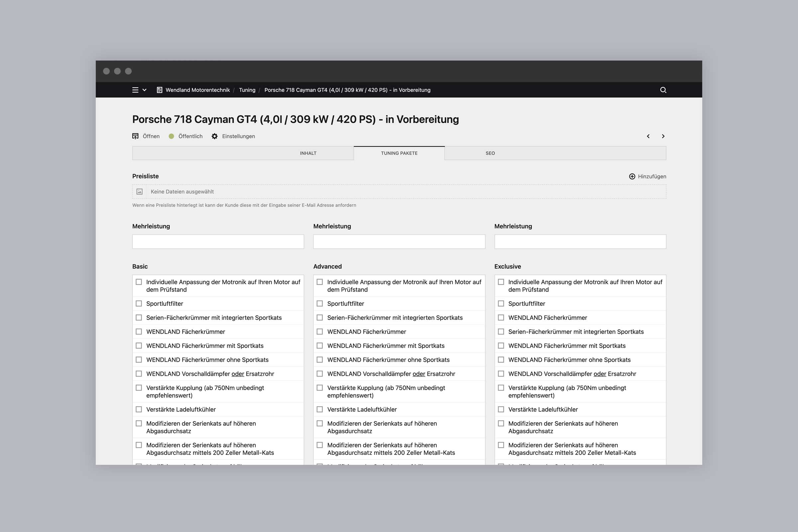The image size is (798, 532).
Task: Tick Exclusive Modifizieren mittels 200 Zeller Metall-Kats
Action: click(501, 445)
